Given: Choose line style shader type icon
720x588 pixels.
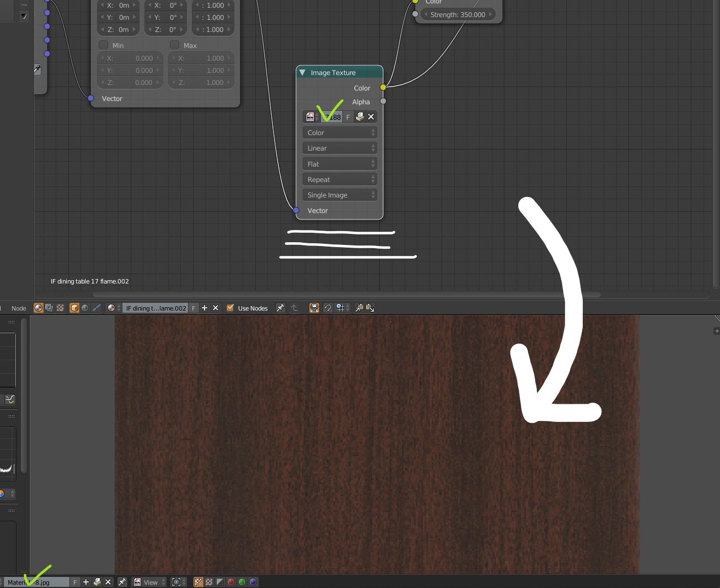Looking at the screenshot, I should [x=96, y=308].
